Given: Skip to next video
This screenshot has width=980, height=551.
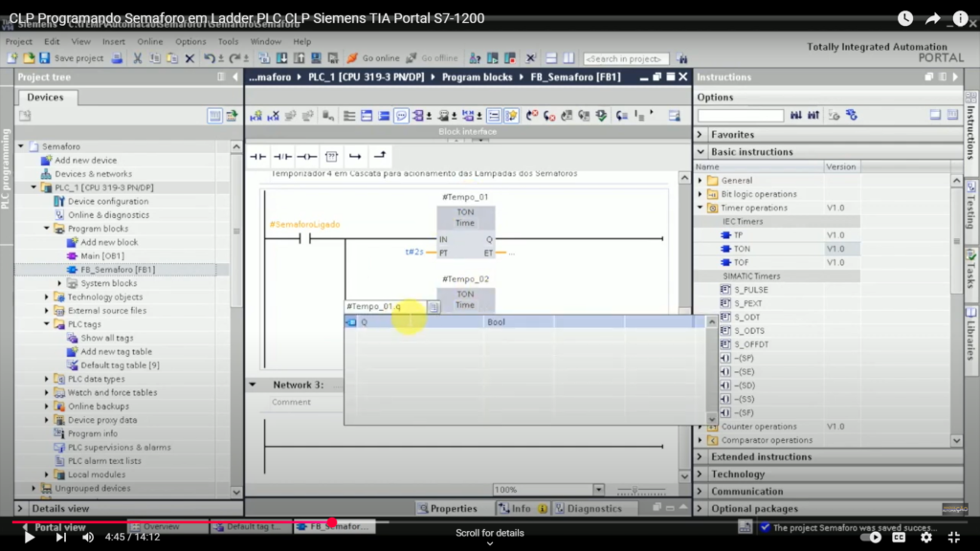Looking at the screenshot, I should click(x=60, y=538).
